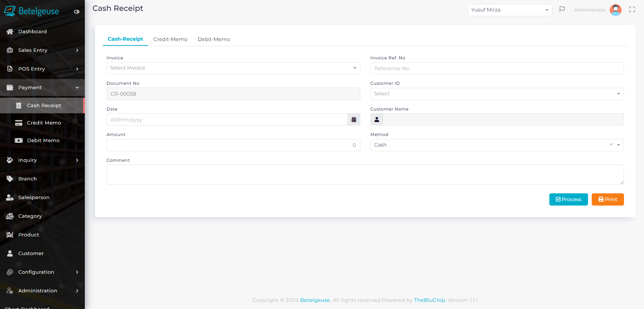
Task: Open TheBluChip footer link
Action: (429, 300)
